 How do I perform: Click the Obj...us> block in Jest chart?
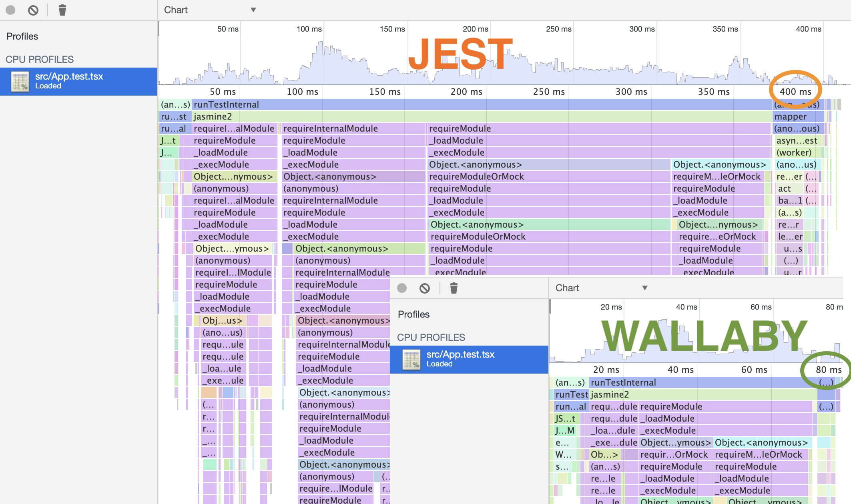[223, 321]
